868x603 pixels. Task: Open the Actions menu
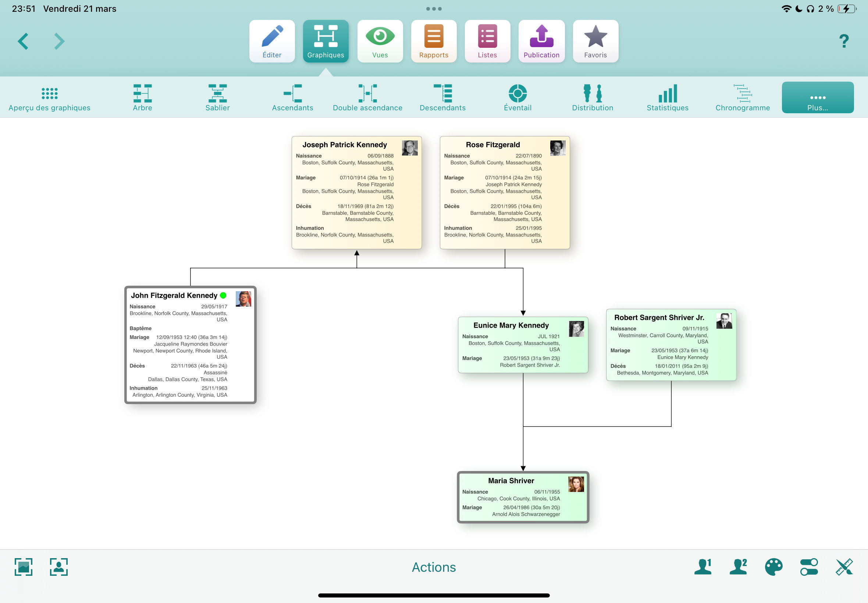click(434, 567)
